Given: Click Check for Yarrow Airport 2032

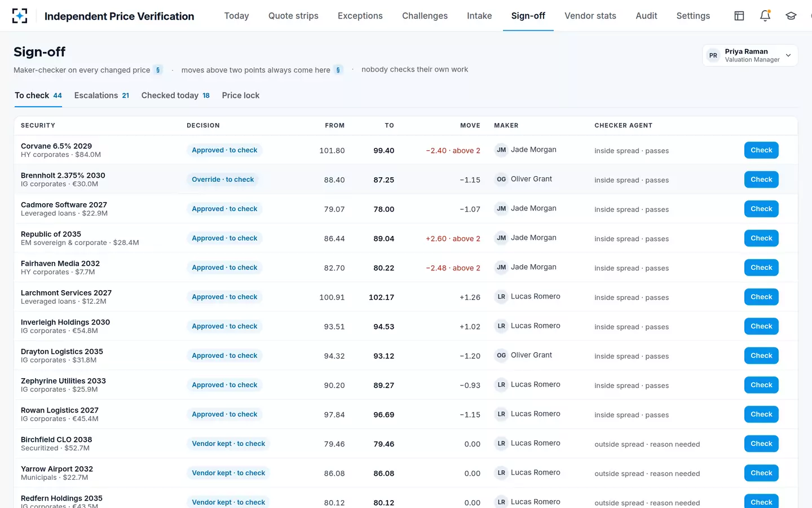Looking at the screenshot, I should 761,473.
